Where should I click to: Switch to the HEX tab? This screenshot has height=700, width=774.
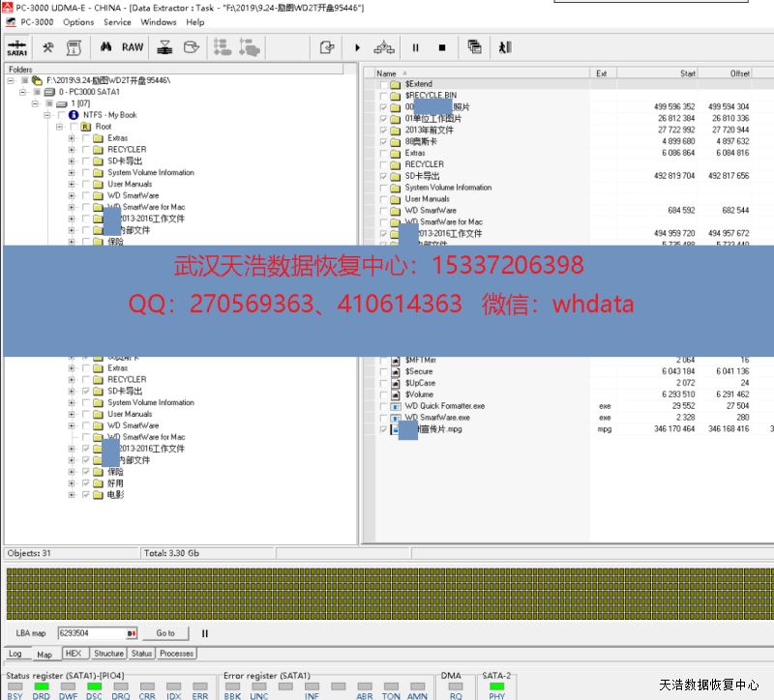(x=73, y=654)
